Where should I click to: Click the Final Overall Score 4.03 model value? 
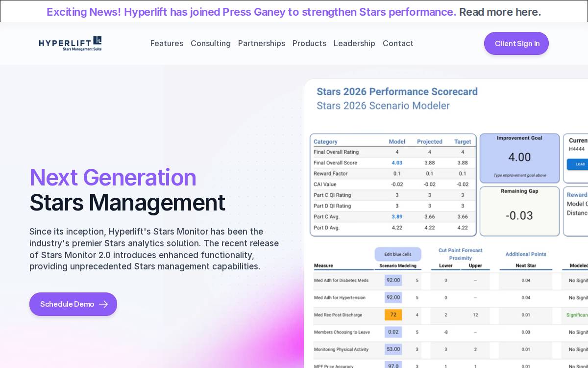(397, 163)
